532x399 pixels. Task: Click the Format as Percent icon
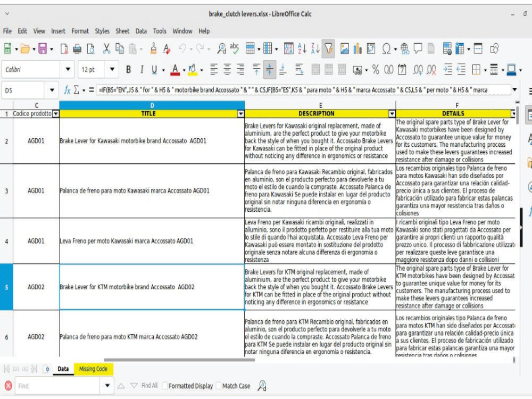[375, 70]
